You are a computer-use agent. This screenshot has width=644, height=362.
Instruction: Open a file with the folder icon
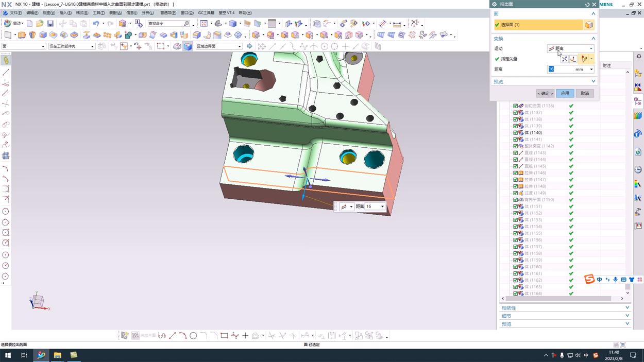[40, 24]
